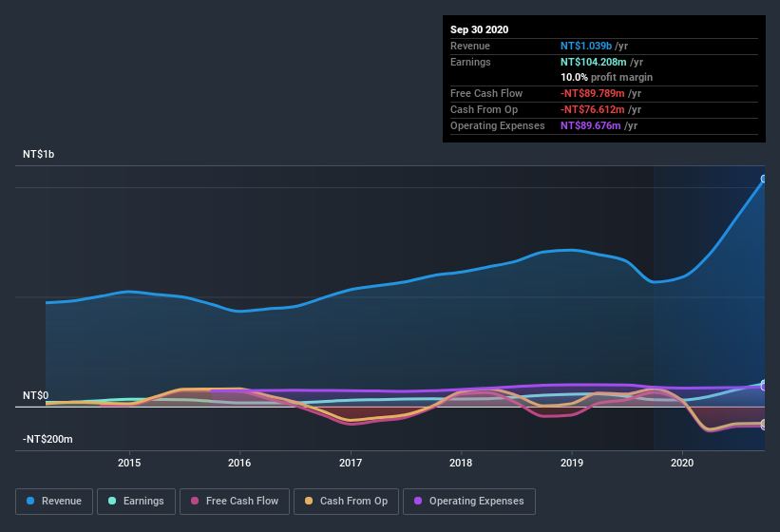Click the teal Earnings legend dot

(x=112, y=501)
